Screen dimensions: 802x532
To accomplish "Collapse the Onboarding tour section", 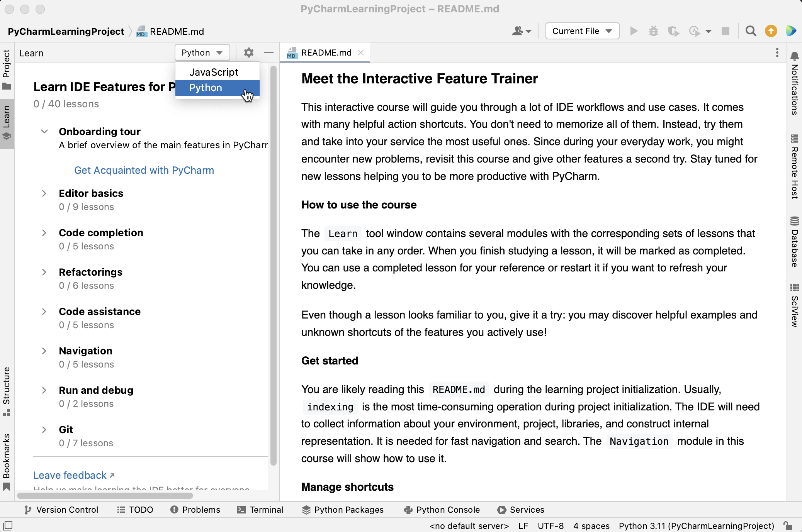I will click(44, 132).
